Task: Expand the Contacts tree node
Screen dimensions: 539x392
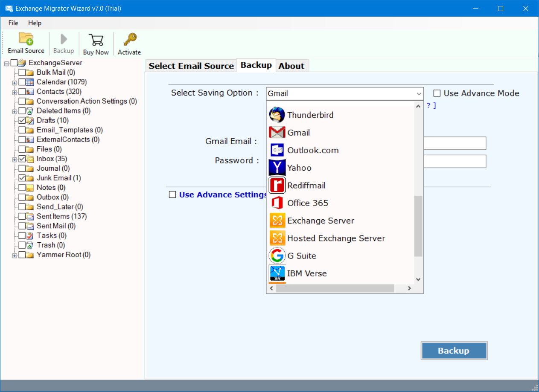Action: pos(15,92)
